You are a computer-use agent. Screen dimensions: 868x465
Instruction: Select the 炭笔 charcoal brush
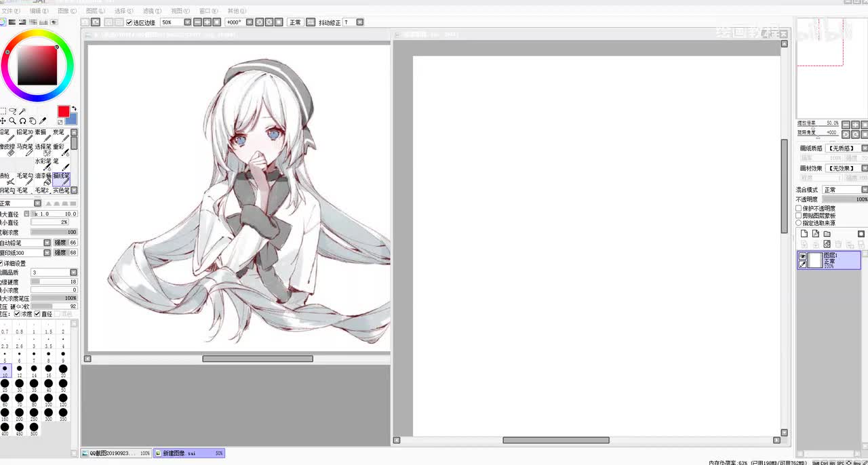click(x=62, y=136)
